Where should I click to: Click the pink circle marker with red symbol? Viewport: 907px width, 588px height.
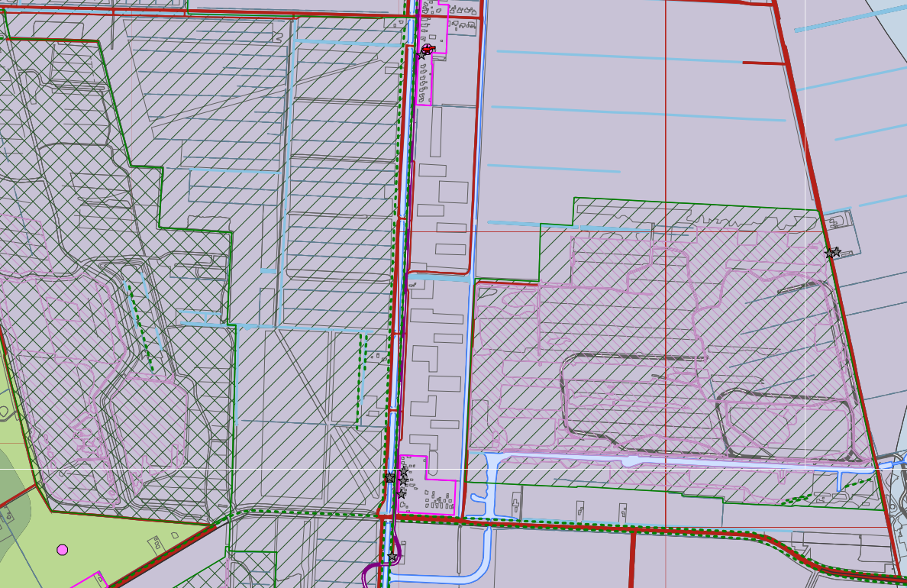428,50
